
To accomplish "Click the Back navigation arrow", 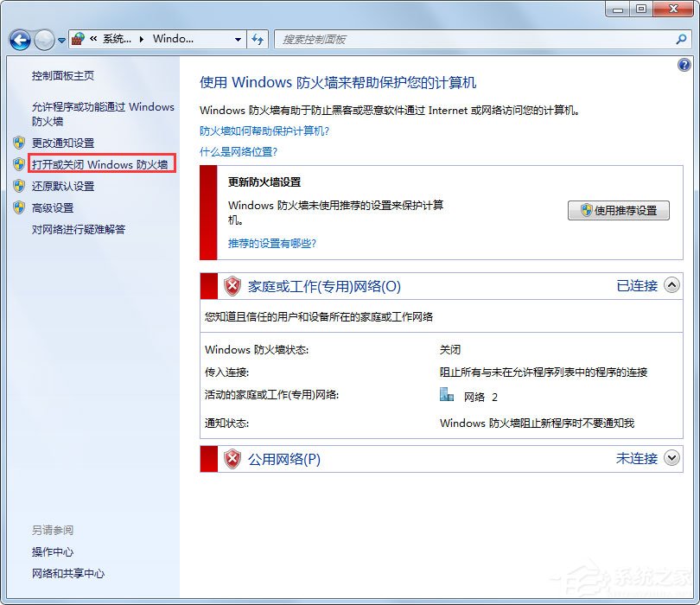I will [x=19, y=40].
